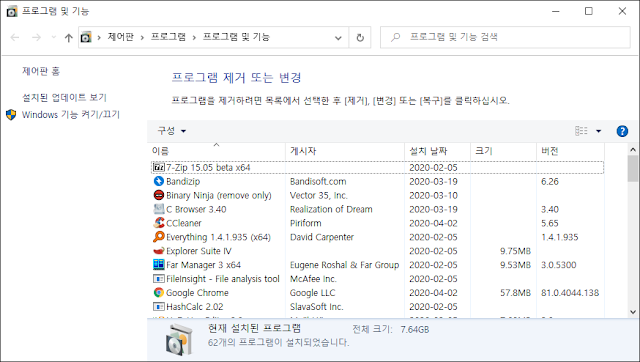The height and width of the screenshot is (362, 640).
Task: Click version 81.0.4044.138 cell
Action: point(570,293)
